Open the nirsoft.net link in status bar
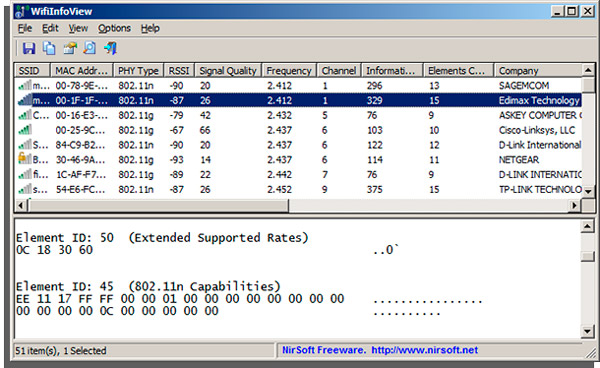This screenshot has width=600, height=368. pyautogui.click(x=424, y=350)
